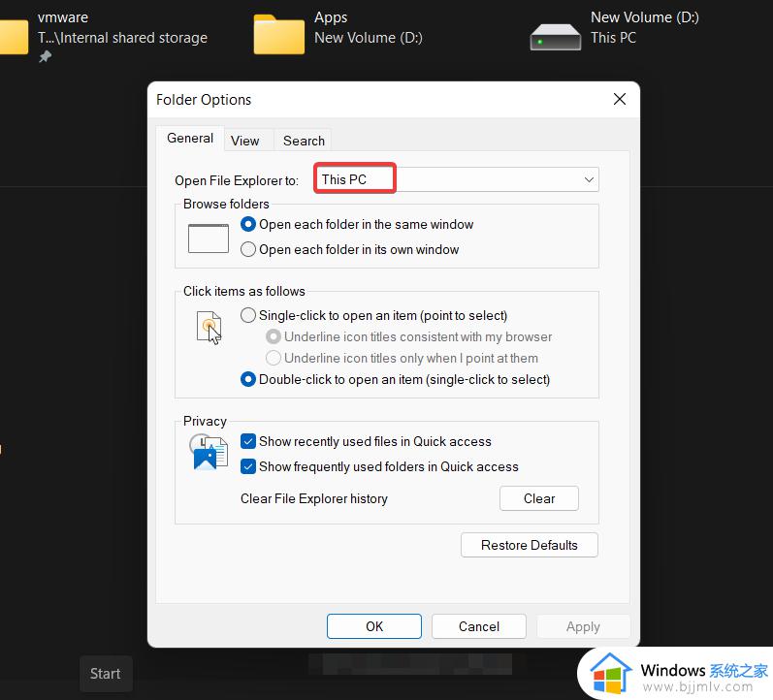773x700 pixels.
Task: Select Double-click to open an item
Action: pos(248,380)
